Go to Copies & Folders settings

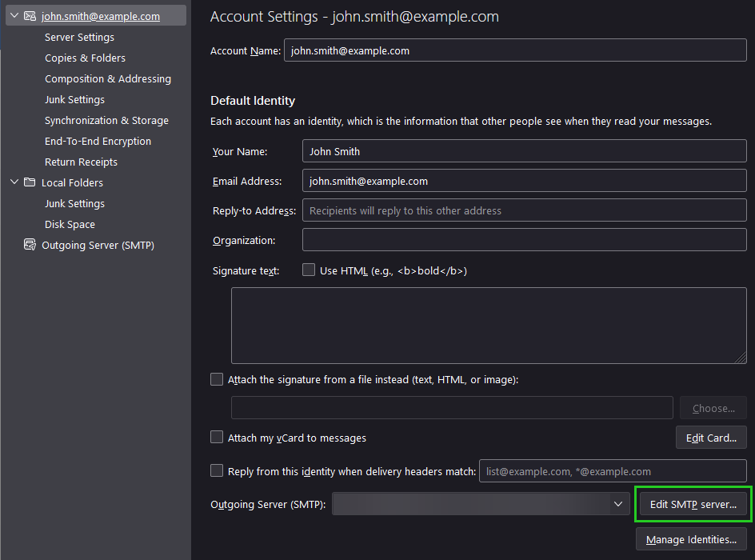(85, 58)
